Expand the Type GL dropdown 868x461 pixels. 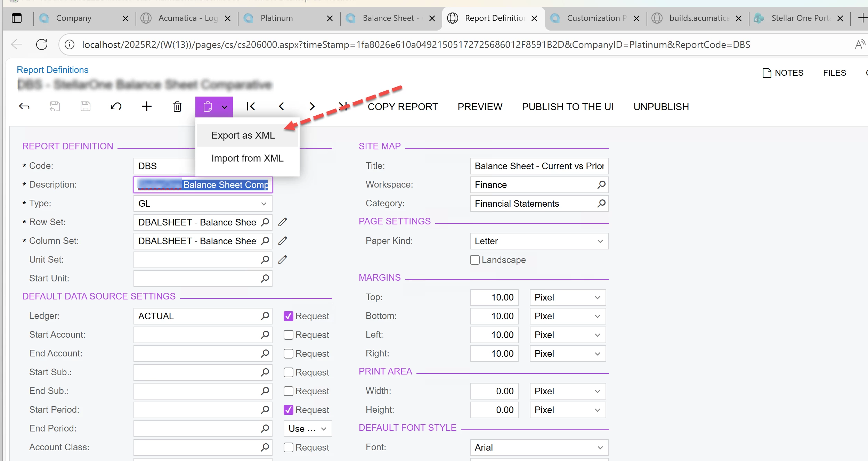(x=263, y=204)
